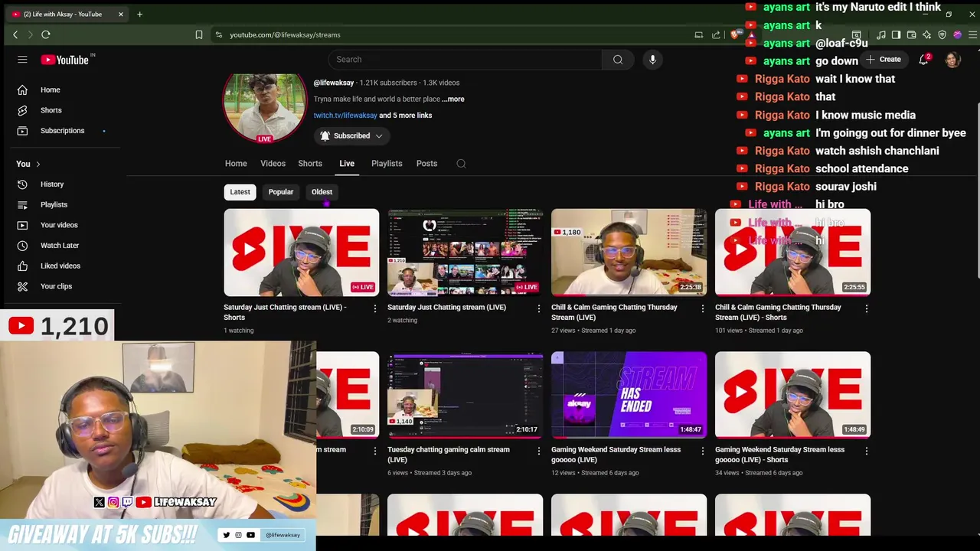
Task: Click the share page icon in address bar
Action: click(x=716, y=34)
